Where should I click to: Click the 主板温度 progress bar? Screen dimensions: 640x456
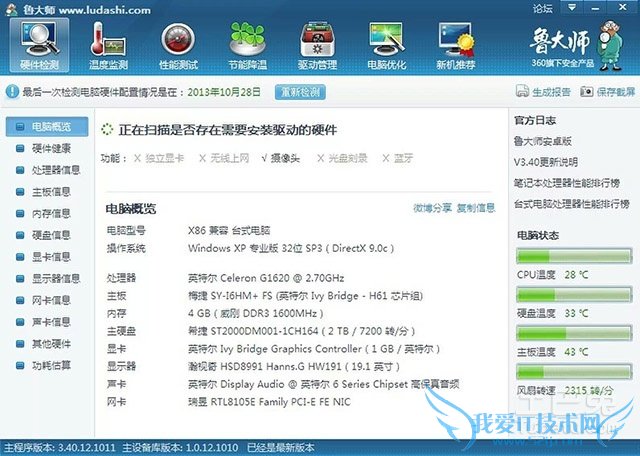(x=574, y=333)
